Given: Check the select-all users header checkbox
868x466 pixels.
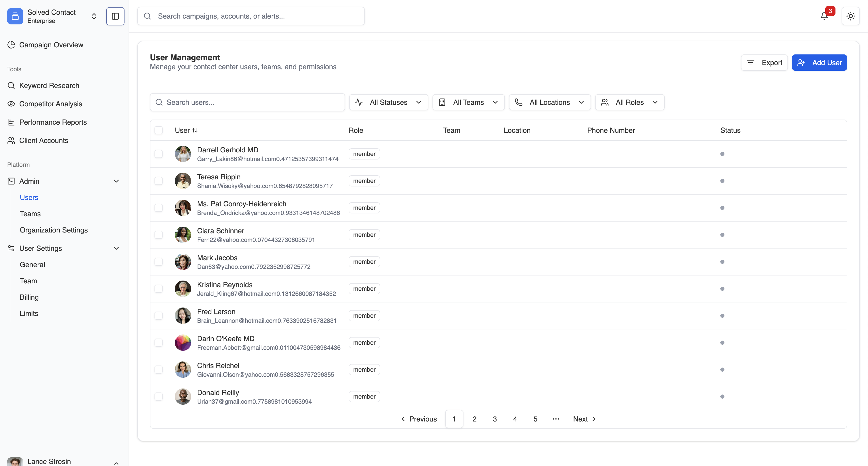Looking at the screenshot, I should (x=158, y=130).
